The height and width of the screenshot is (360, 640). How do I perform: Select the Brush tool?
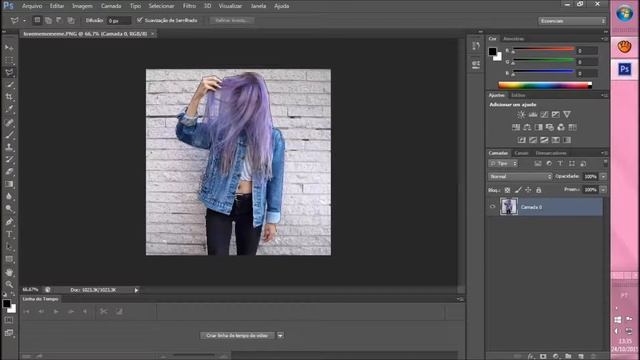tap(9, 134)
